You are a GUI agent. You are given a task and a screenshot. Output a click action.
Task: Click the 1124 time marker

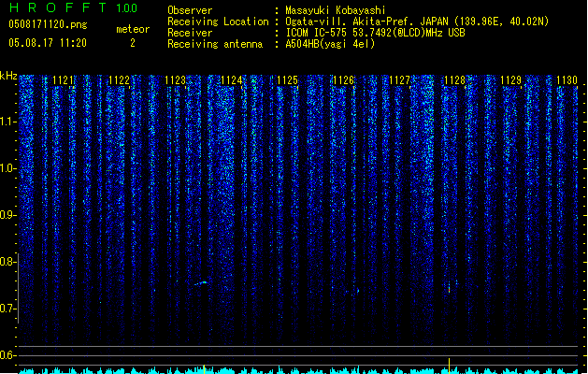tap(232, 80)
